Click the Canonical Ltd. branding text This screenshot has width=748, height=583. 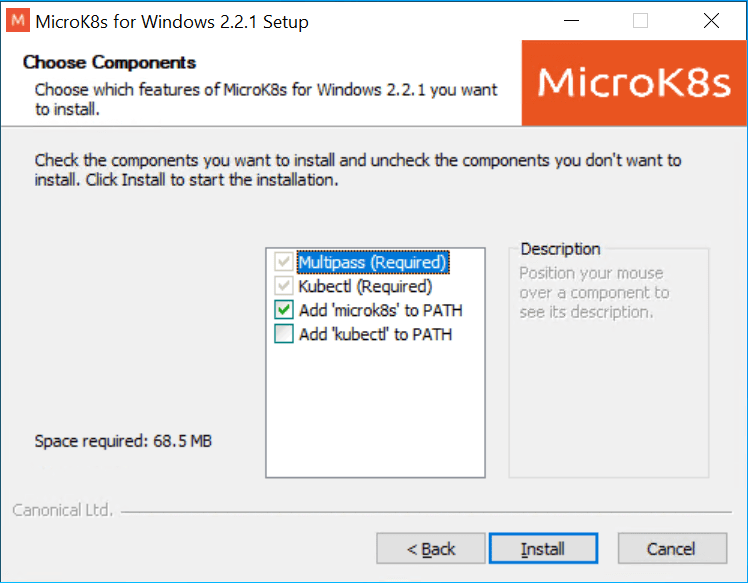pyautogui.click(x=62, y=510)
